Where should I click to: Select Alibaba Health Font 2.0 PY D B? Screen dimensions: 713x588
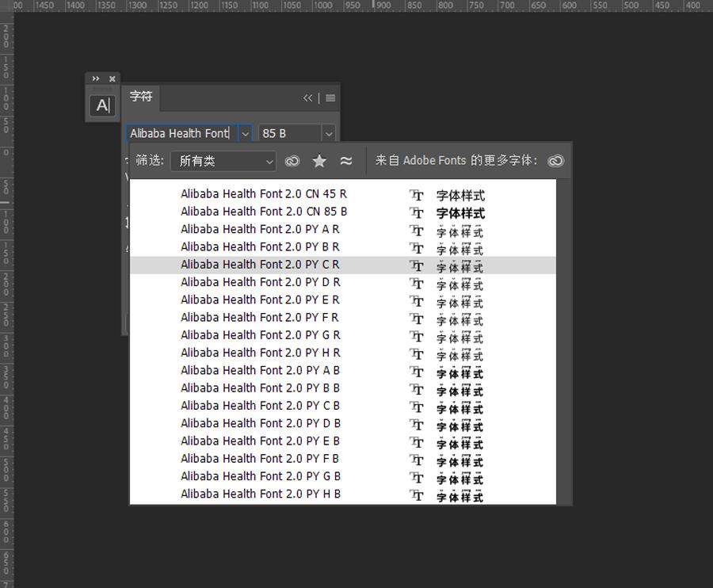tap(343, 425)
